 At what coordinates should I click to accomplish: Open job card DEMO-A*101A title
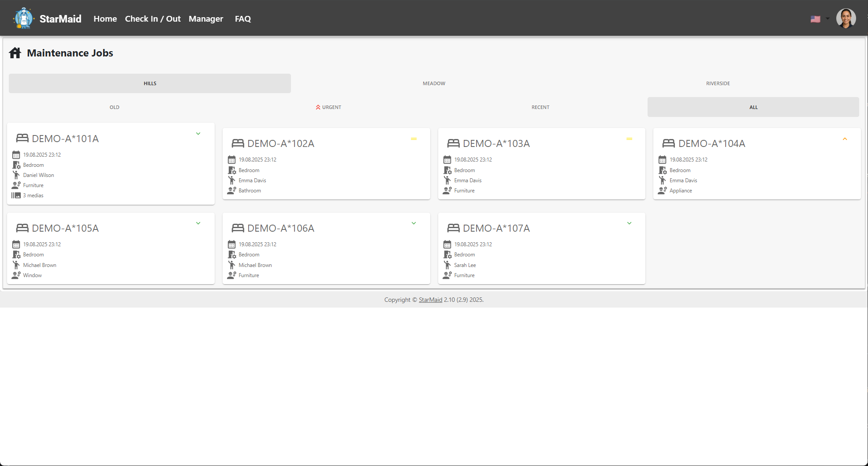(65, 139)
